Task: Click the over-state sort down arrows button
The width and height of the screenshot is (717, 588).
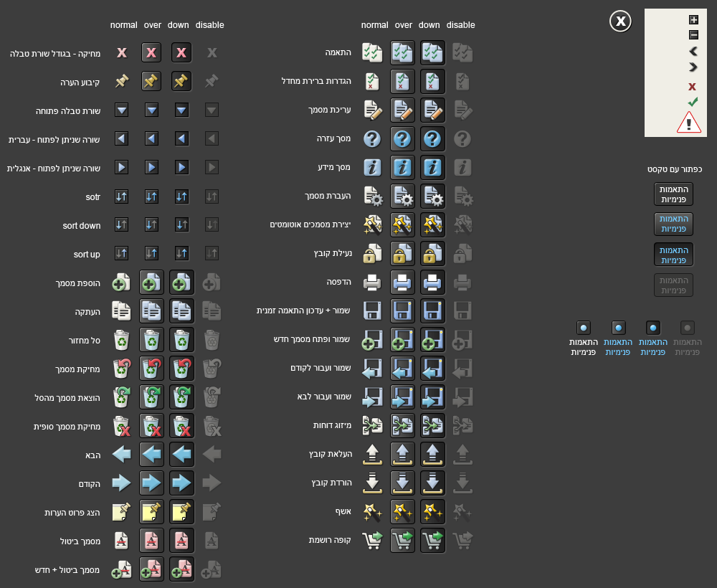Action: [152, 225]
